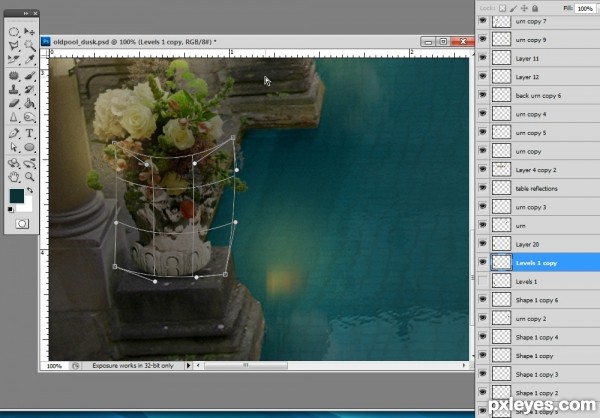The image size is (600, 418).
Task: Select the Pen tool
Action: click(14, 133)
